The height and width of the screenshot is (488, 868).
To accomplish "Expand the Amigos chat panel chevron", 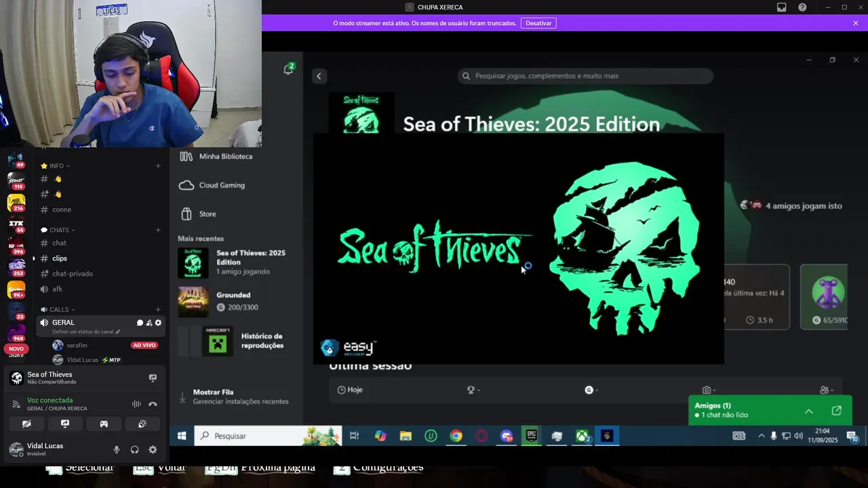I will click(809, 411).
